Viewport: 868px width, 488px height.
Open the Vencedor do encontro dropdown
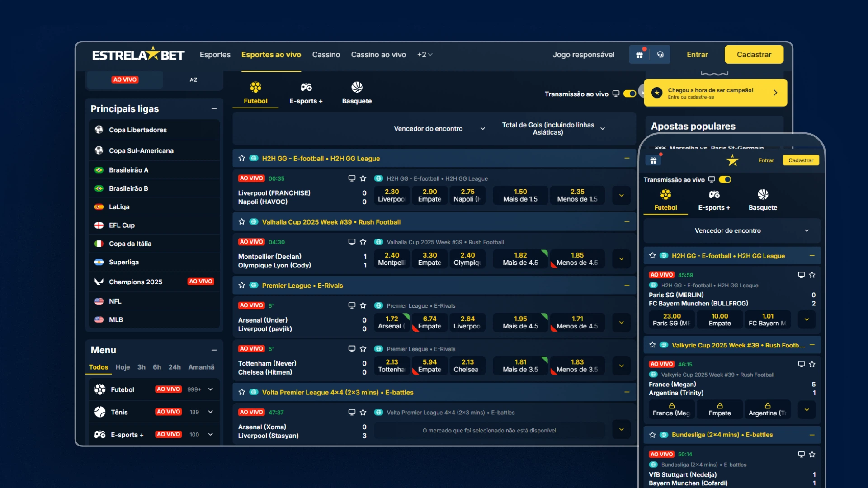(x=482, y=128)
